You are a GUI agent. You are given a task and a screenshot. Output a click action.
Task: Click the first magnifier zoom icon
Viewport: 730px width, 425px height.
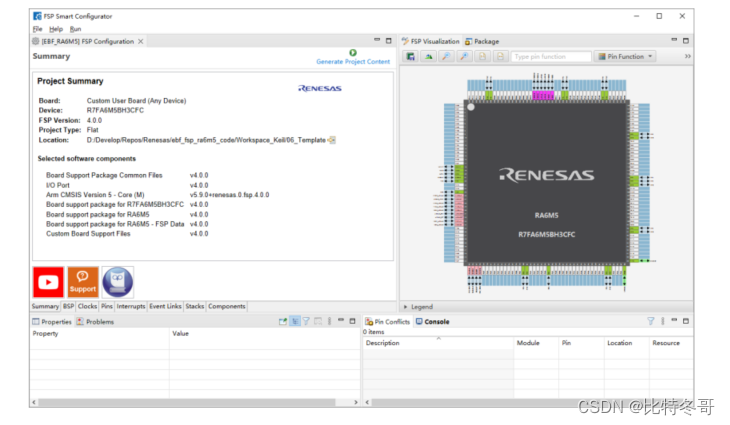tap(446, 57)
